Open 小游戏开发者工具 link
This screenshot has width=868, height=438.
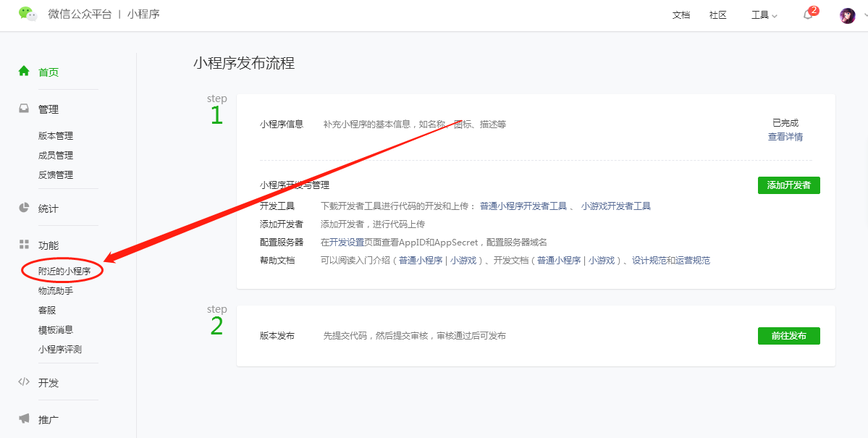pos(615,206)
